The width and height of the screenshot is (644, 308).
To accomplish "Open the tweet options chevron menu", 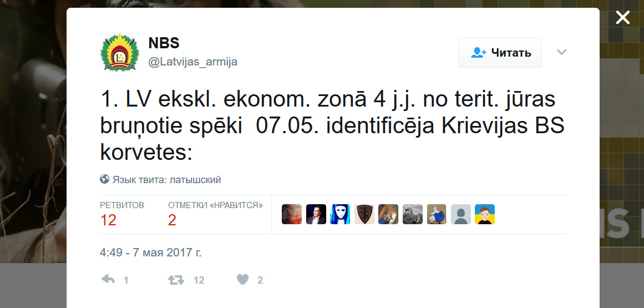I will (x=561, y=52).
